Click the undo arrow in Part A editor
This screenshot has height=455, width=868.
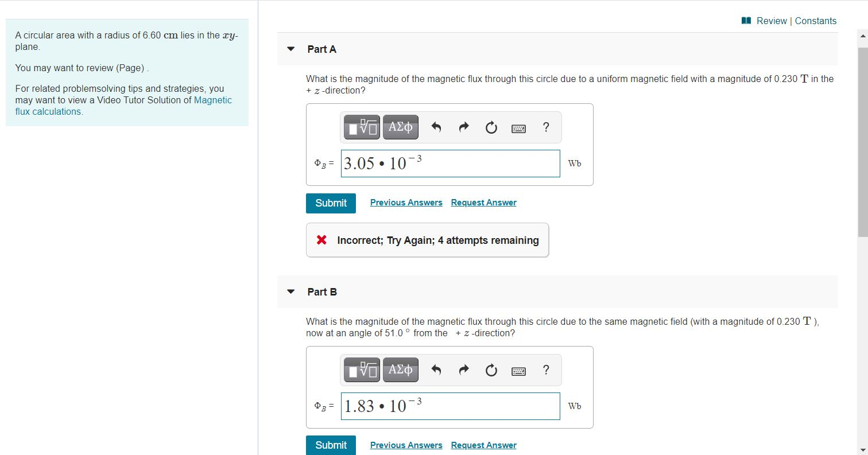click(x=436, y=127)
